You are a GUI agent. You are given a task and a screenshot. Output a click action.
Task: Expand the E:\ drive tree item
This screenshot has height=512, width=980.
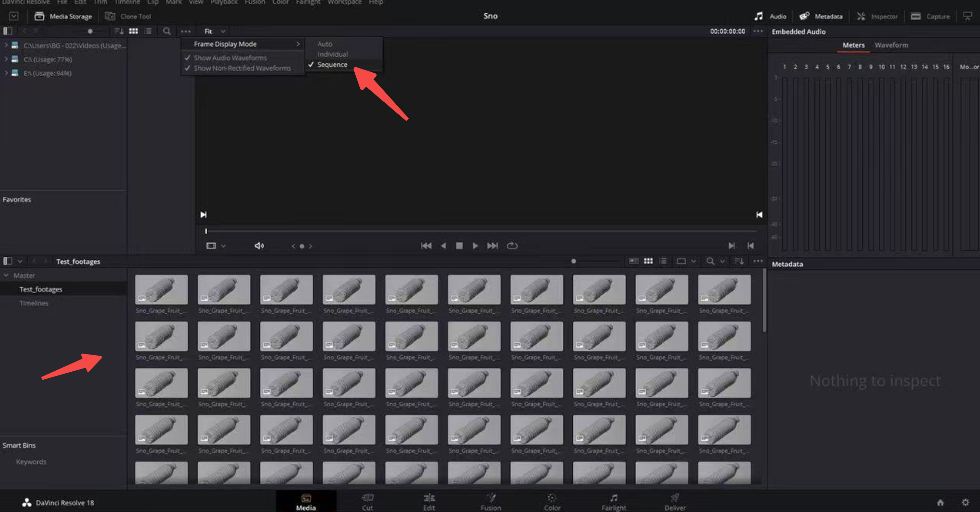coord(6,73)
